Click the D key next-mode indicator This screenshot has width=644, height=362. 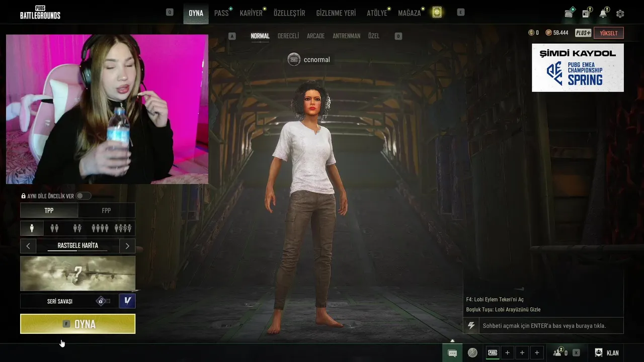pos(398,36)
